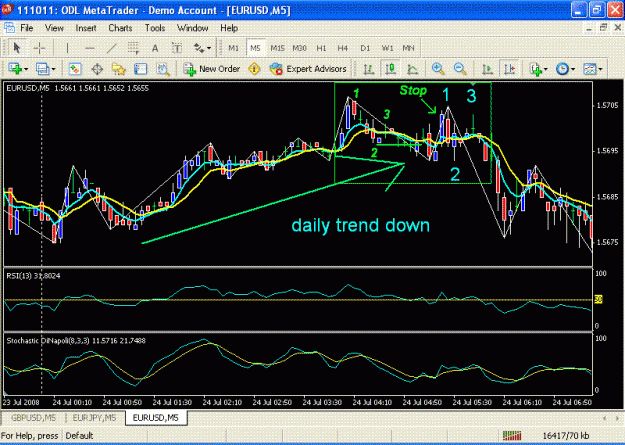625x445 pixels.
Task: Select the EURUSD,M5 chart tab
Action: [x=155, y=418]
